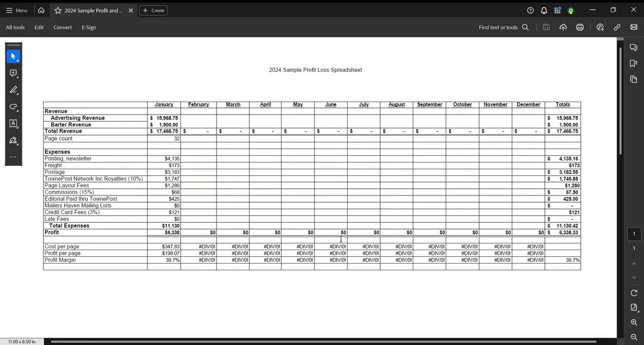
Task: Open the E-Sign menu
Action: [x=89, y=27]
